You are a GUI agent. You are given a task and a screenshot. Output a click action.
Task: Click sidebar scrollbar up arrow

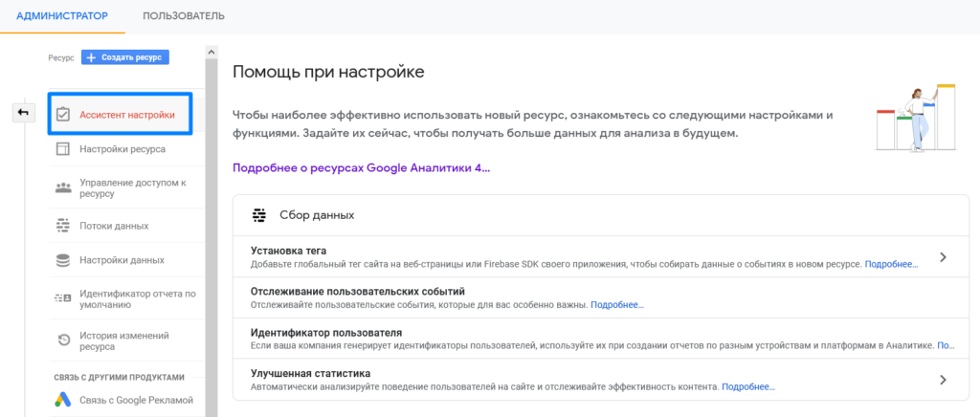point(212,52)
